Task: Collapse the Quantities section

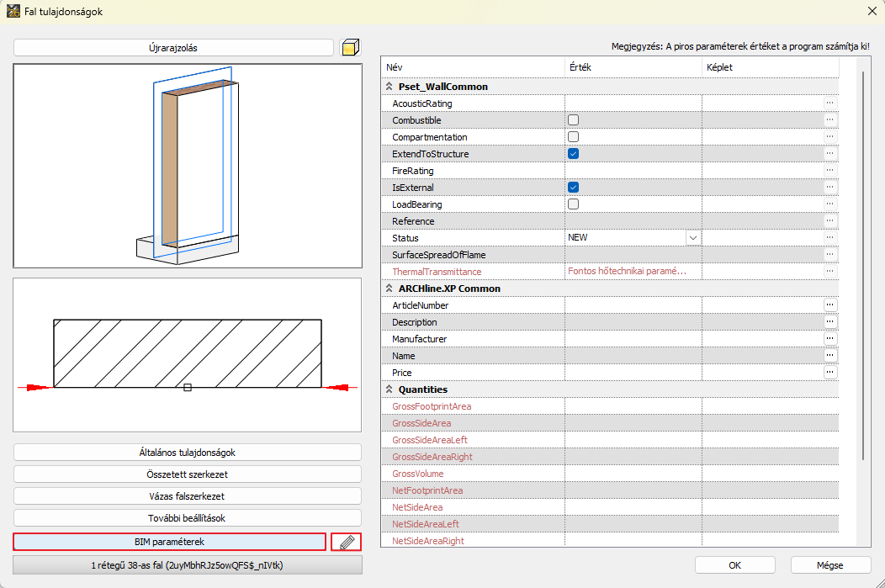Action: click(x=390, y=389)
